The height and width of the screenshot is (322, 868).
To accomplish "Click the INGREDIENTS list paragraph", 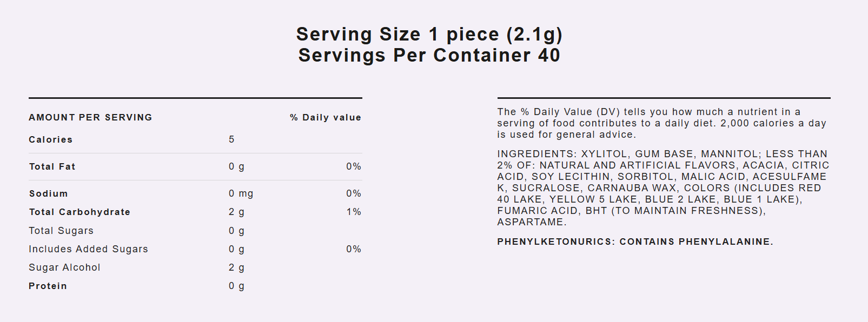I will pyautogui.click(x=662, y=188).
